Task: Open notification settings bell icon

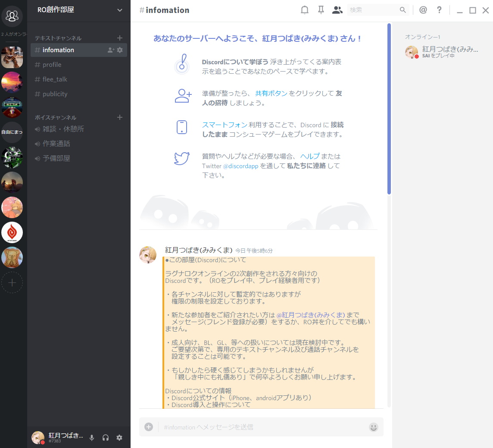Action: click(304, 10)
